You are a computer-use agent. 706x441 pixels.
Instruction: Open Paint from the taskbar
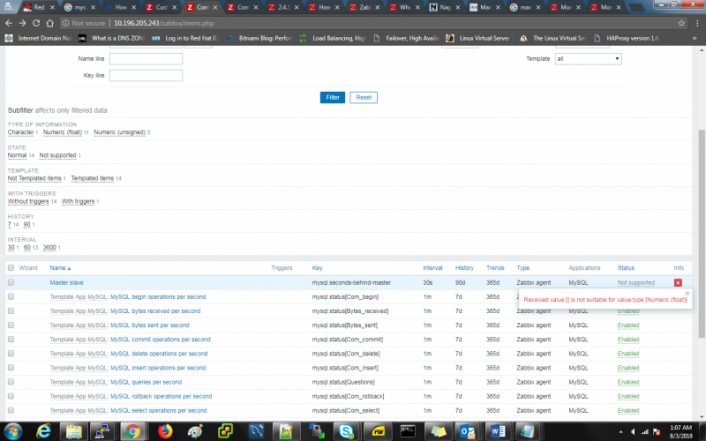pos(195,432)
